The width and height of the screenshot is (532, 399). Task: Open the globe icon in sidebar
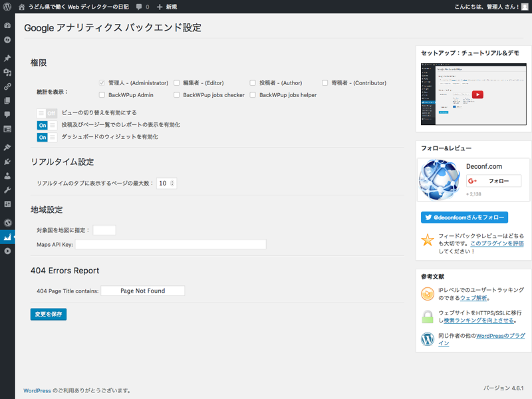(x=7, y=223)
